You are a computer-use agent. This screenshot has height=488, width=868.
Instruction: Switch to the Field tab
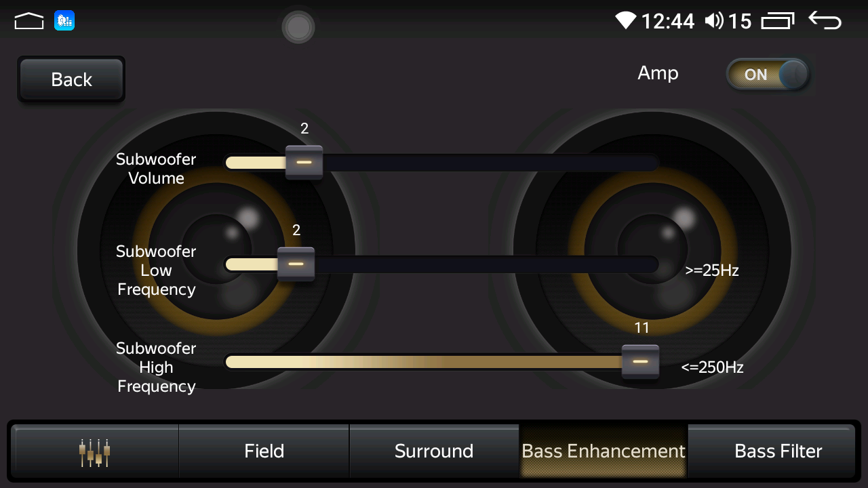click(264, 451)
